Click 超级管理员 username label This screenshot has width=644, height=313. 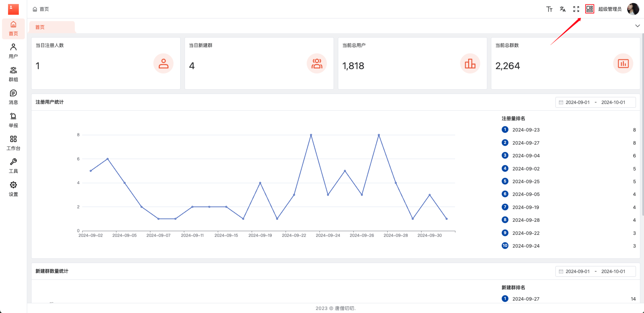tap(610, 9)
